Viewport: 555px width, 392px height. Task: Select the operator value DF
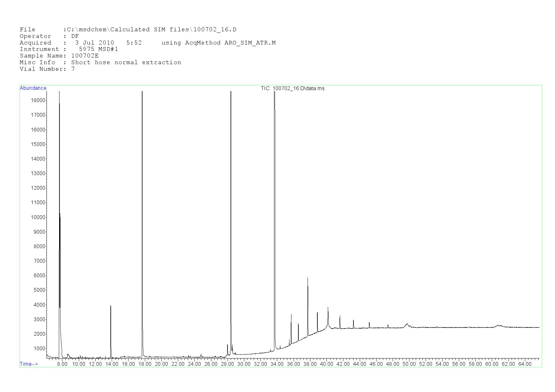(x=75, y=36)
